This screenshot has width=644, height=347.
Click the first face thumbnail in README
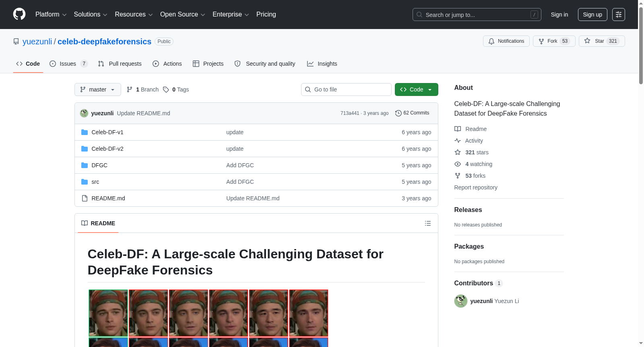(x=108, y=313)
